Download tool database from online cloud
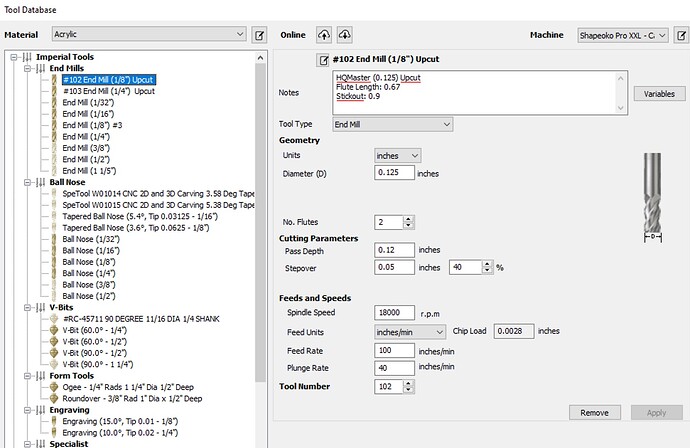Viewport: 690px width, 448px height. pos(345,35)
